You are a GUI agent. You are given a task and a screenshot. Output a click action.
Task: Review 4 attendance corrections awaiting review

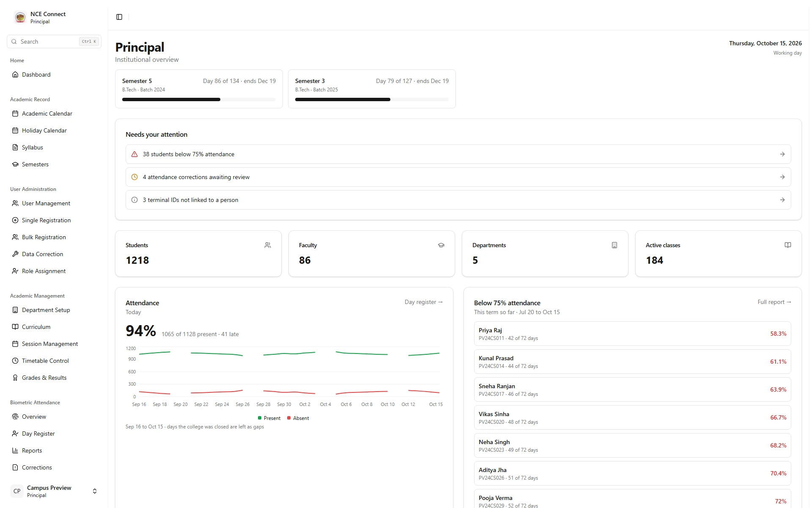pyautogui.click(x=458, y=177)
